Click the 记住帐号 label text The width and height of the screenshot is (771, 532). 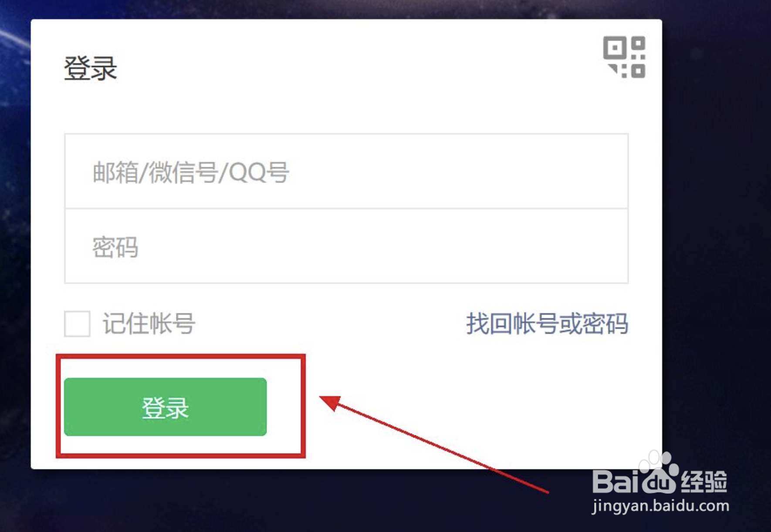tap(149, 324)
